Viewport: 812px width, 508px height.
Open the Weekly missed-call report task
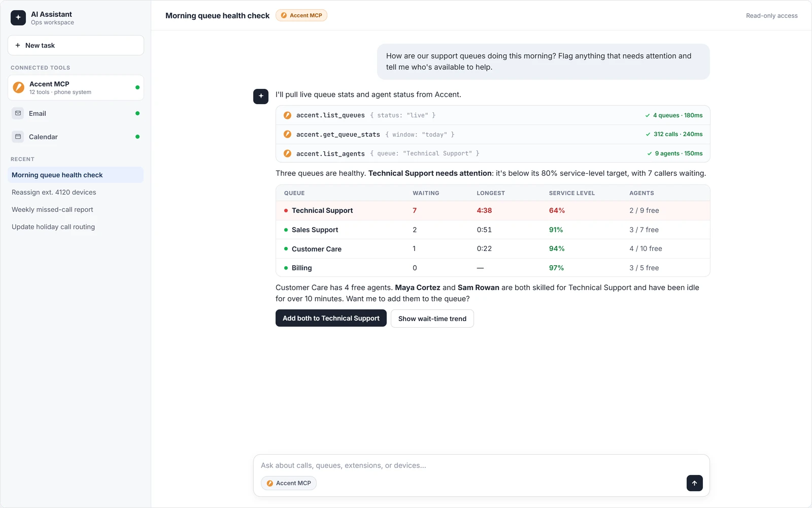click(76, 209)
